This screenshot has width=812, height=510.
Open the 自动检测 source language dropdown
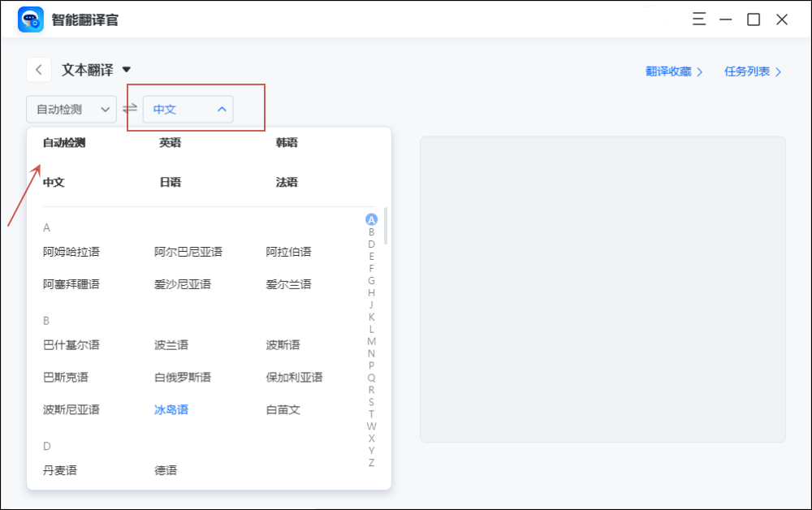pyautogui.click(x=71, y=108)
